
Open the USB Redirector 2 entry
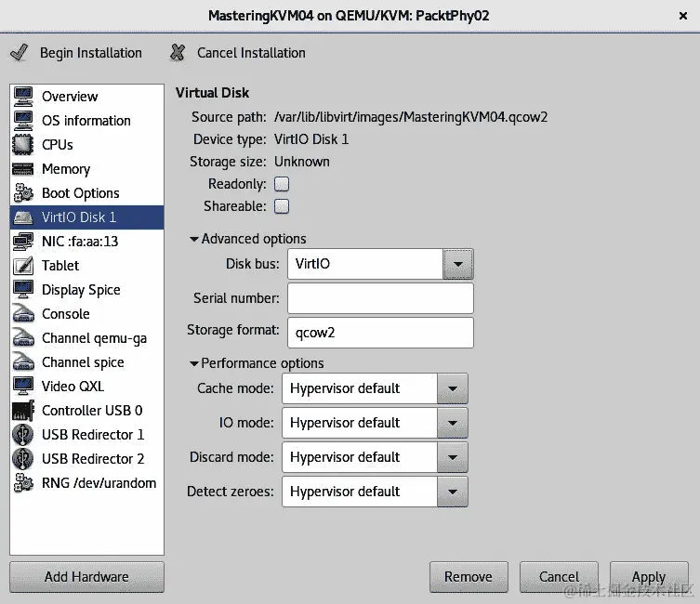click(87, 459)
